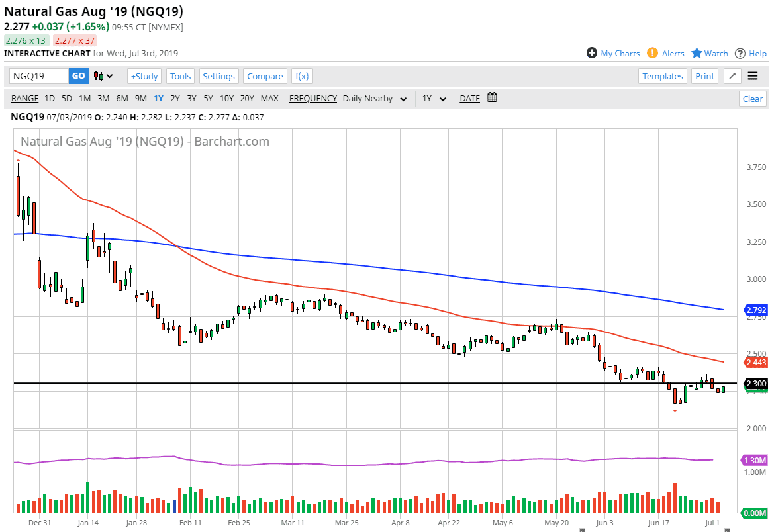Open the Help question mark icon

(740, 53)
